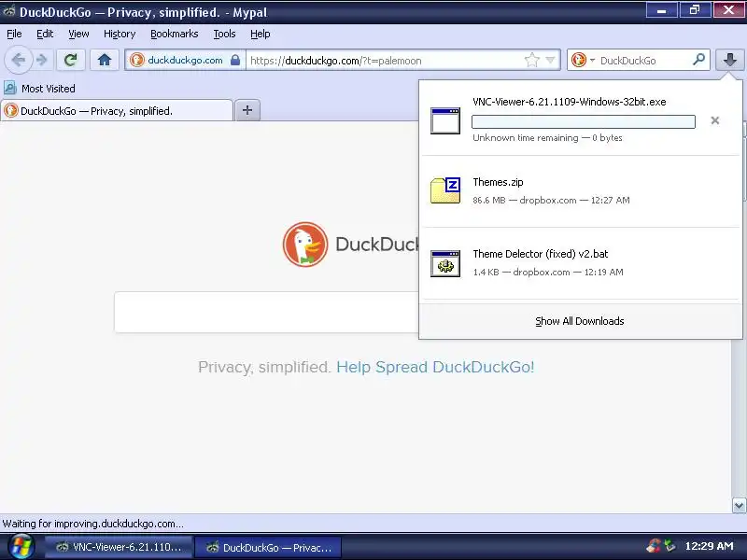
Task: Switch to VNC-Viewer taskbar window
Action: tap(120, 547)
